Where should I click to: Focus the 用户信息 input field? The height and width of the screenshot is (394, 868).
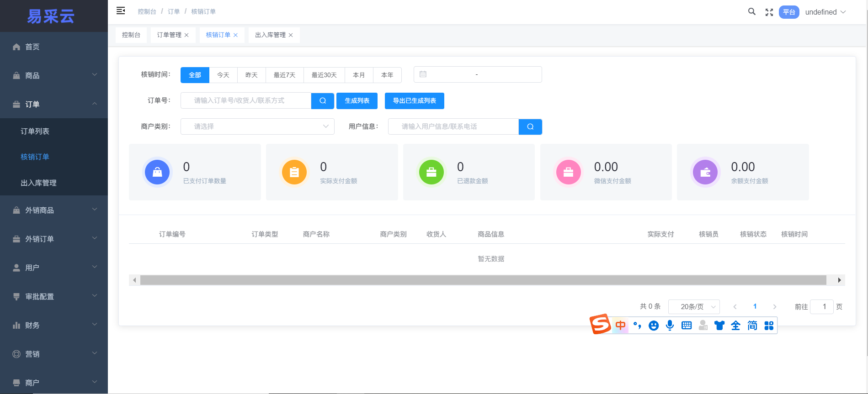tap(453, 127)
